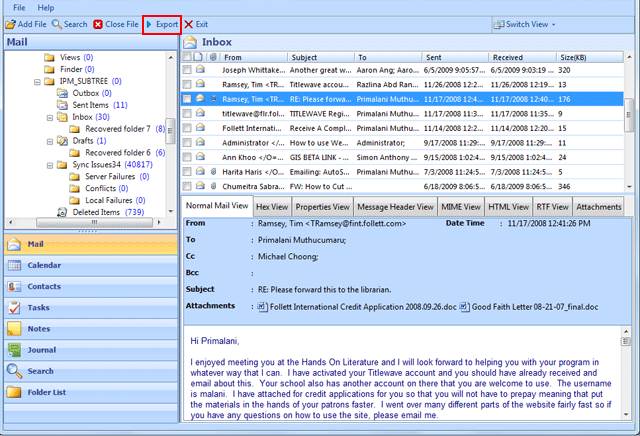Select the Recovered folder 7 tree item

click(118, 129)
